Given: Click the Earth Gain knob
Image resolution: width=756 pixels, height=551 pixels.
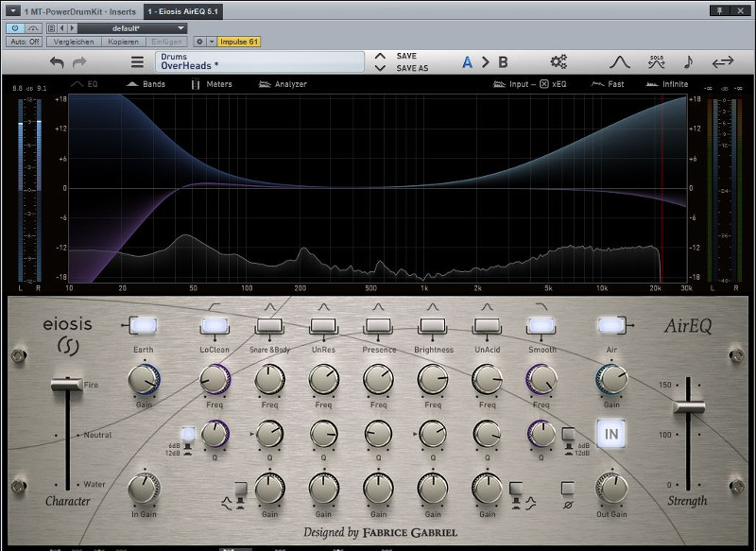Looking at the screenshot, I should 144,380.
